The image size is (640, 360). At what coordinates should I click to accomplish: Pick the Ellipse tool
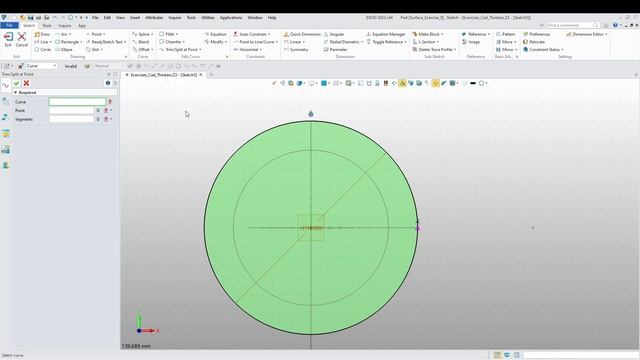[x=64, y=49]
